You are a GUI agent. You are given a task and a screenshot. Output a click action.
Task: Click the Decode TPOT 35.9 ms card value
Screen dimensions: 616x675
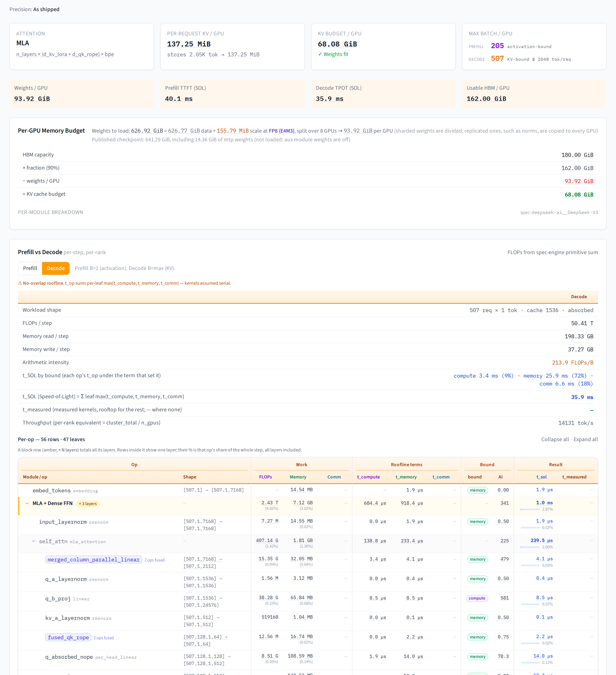[330, 99]
